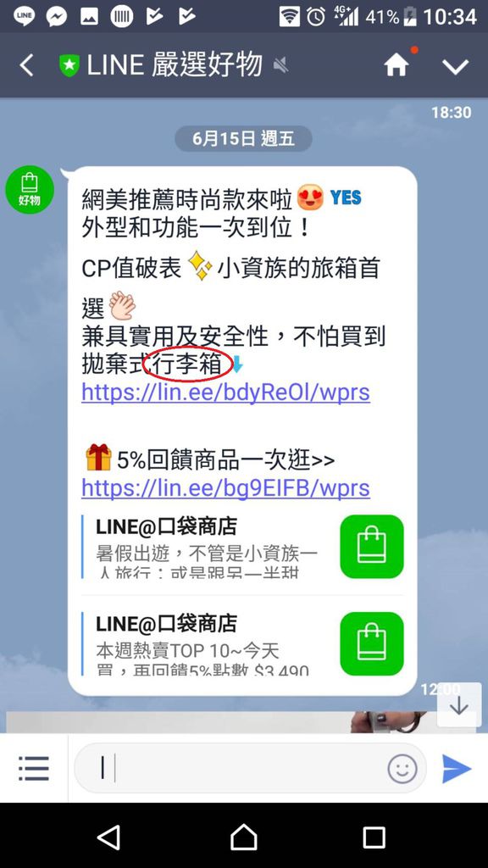Jump to latest message with down arrow button
This screenshot has height=868, width=488.
(x=458, y=704)
